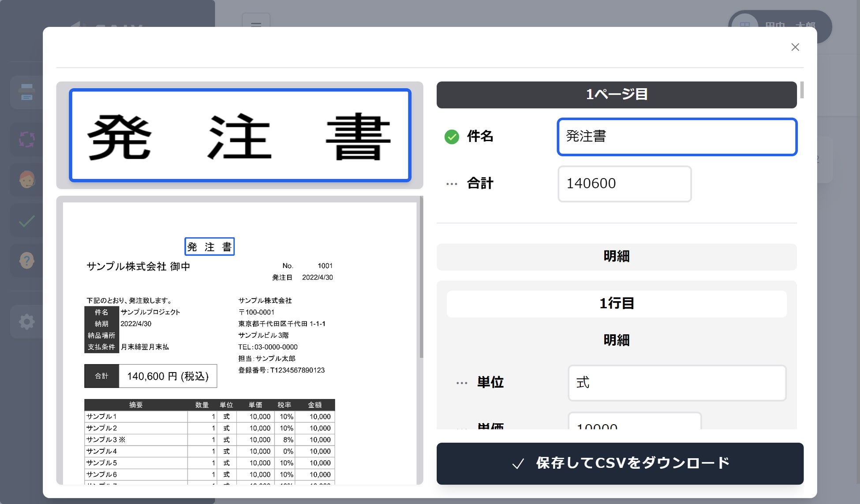Click the ellipsis status icon beside 単位
Viewport: 860px width, 504px height.
462,383
